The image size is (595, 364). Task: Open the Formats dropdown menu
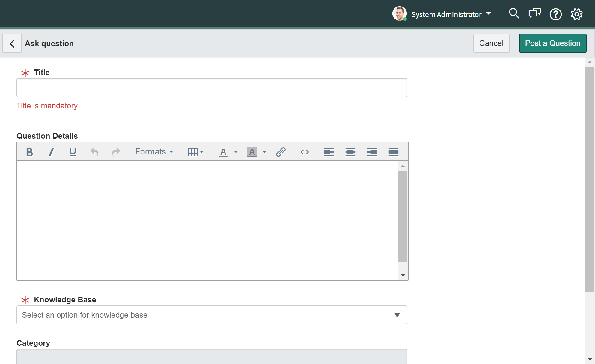click(x=154, y=152)
